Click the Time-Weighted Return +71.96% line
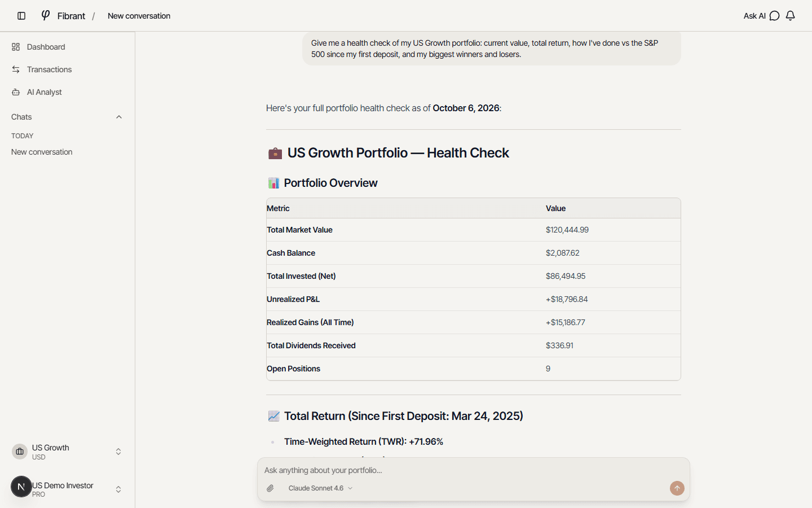The image size is (812, 508). tap(364, 441)
